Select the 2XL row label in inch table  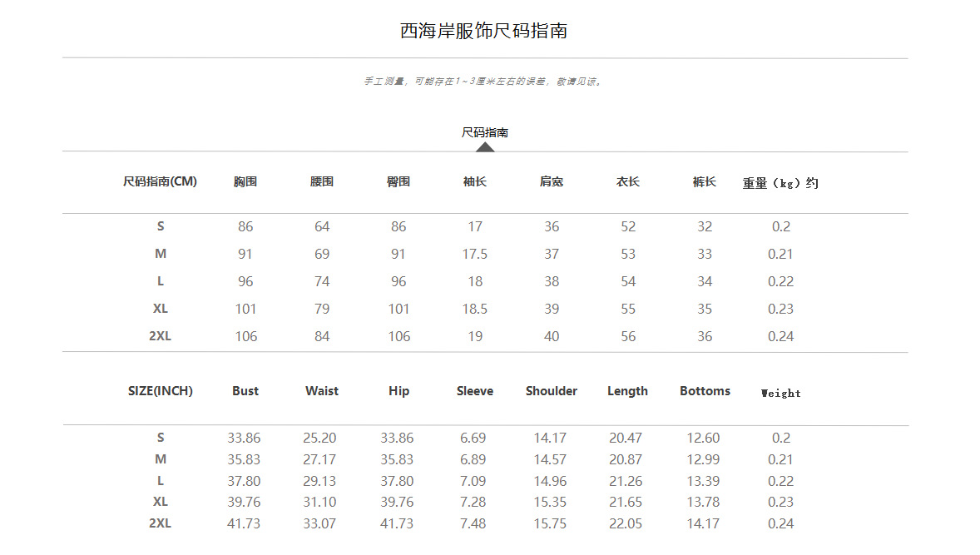click(x=160, y=523)
